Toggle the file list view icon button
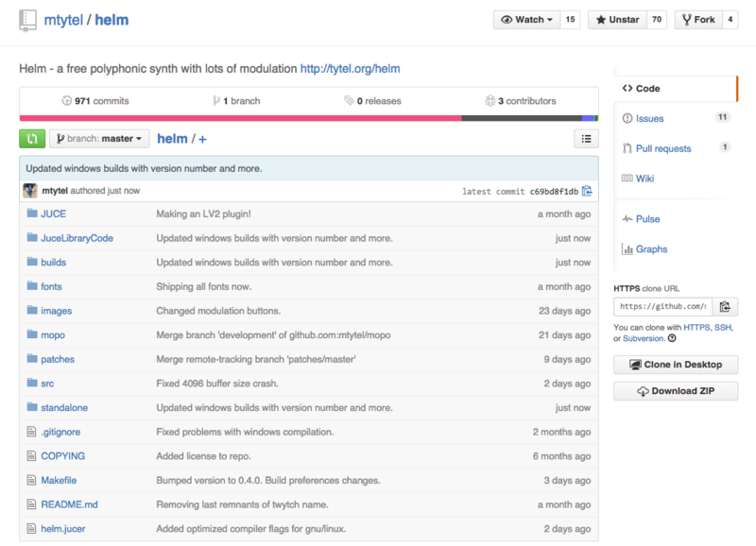This screenshot has height=546, width=756. point(586,139)
